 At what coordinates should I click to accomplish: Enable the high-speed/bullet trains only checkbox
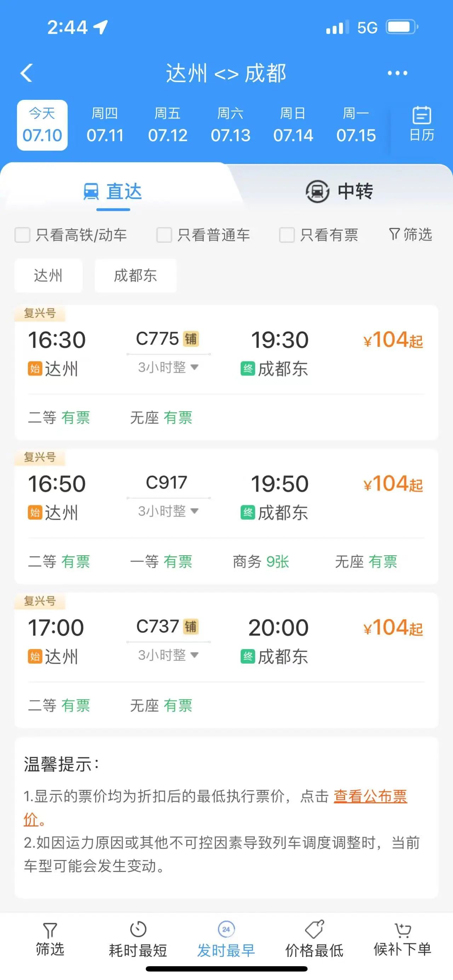click(x=22, y=235)
